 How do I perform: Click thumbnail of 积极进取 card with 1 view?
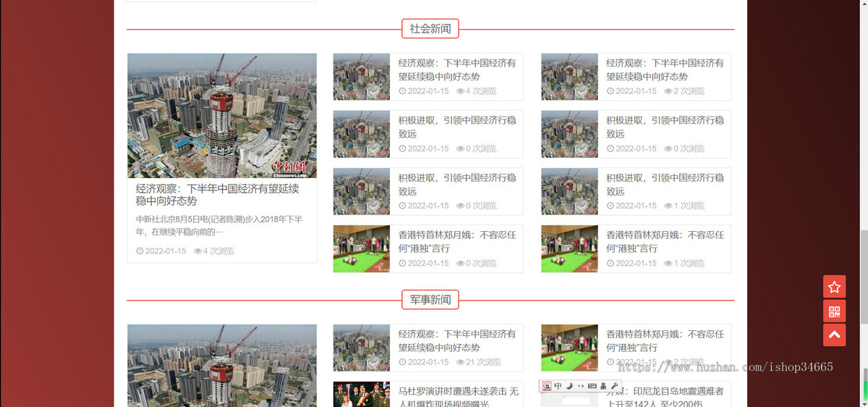(569, 191)
